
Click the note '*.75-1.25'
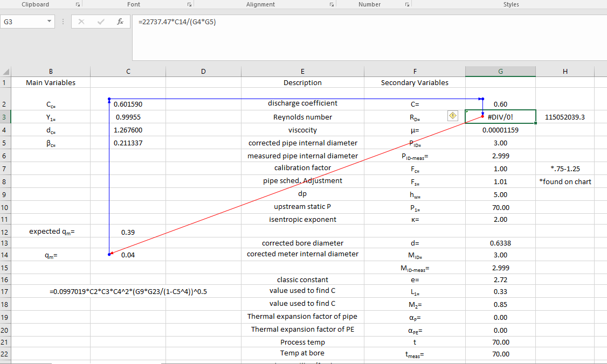(x=565, y=169)
